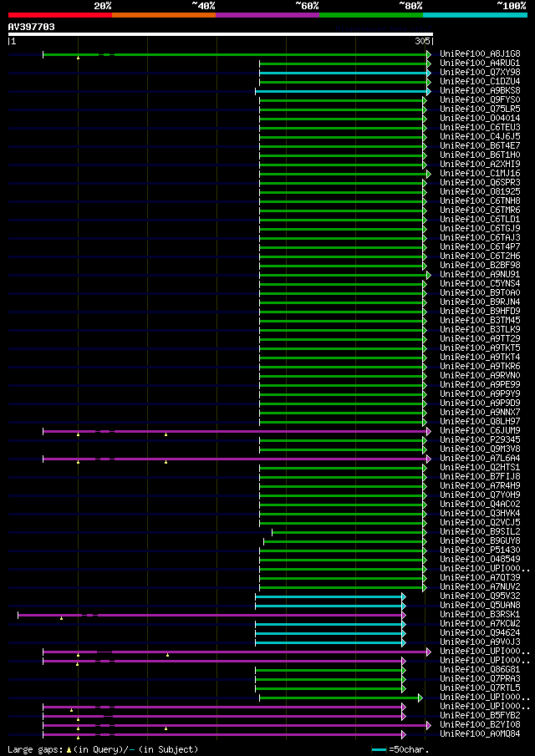Click the arrowhead ending the A9NU91 alignment
Viewport: 535px width, 756px height.
[x=429, y=275]
